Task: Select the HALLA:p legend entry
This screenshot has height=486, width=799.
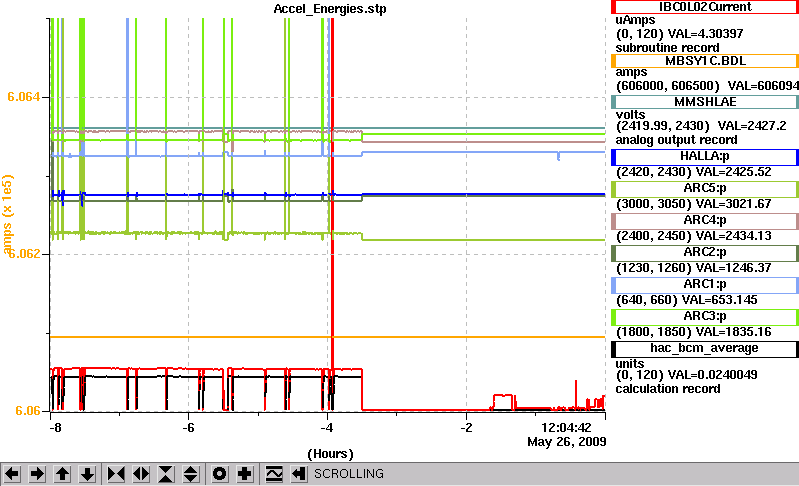Action: [705, 156]
